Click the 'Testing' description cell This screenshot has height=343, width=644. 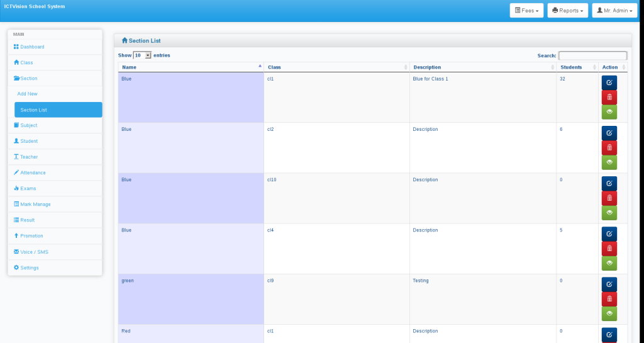[483, 300]
